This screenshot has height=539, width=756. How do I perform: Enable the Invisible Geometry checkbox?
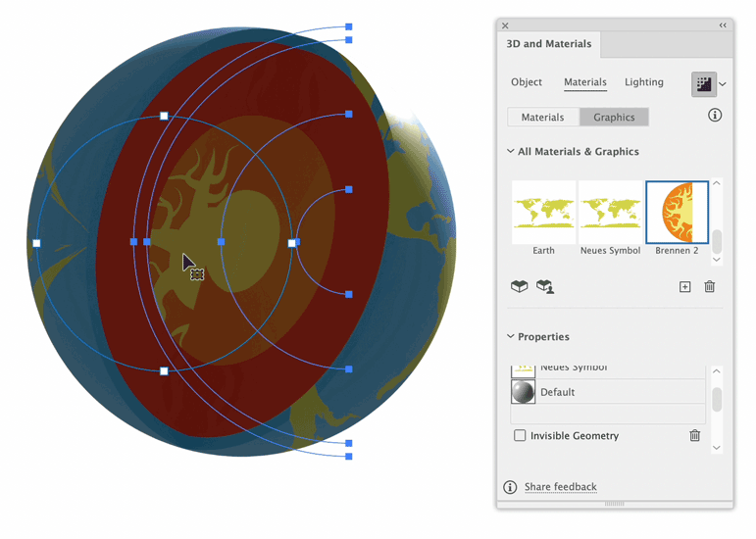pyautogui.click(x=520, y=435)
